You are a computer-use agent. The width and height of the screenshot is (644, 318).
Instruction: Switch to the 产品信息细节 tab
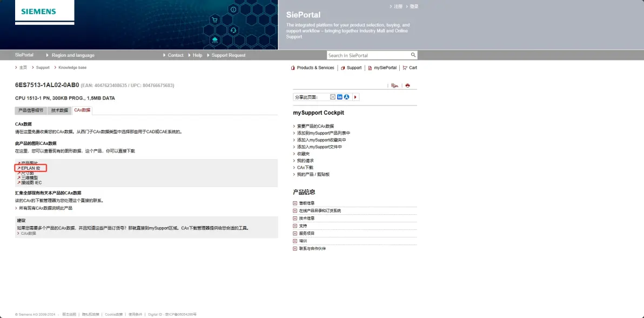pos(31,110)
